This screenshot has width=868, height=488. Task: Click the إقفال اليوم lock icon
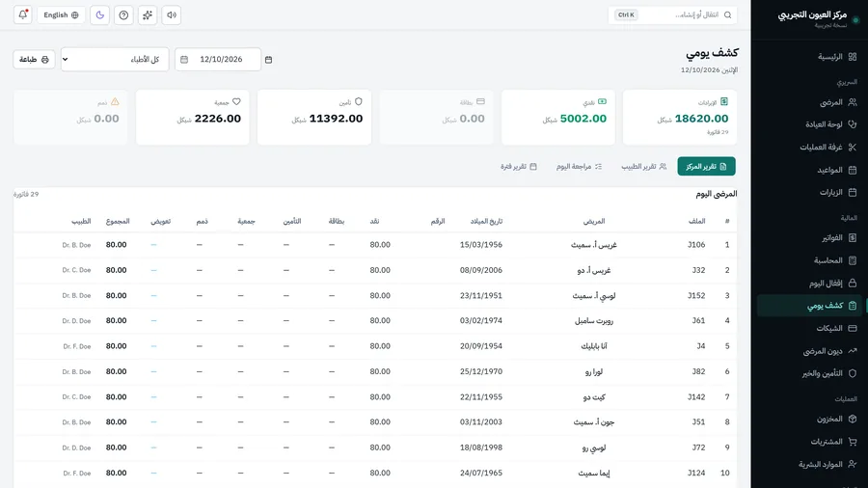[853, 284]
